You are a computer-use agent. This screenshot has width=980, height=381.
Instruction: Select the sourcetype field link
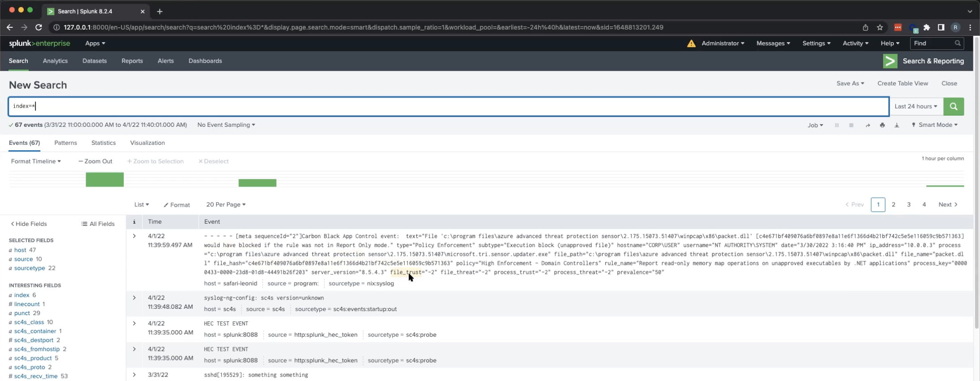(x=30, y=268)
